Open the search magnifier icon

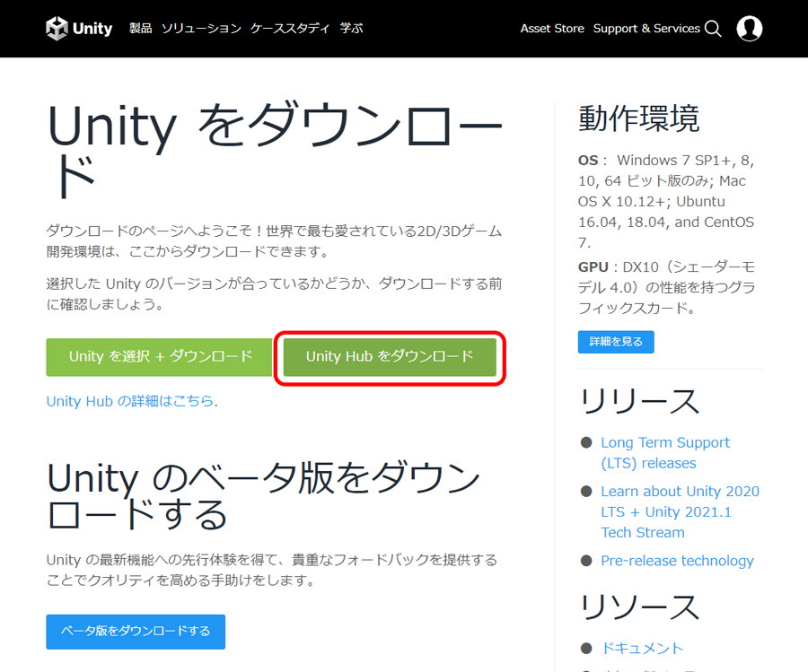[x=713, y=29]
